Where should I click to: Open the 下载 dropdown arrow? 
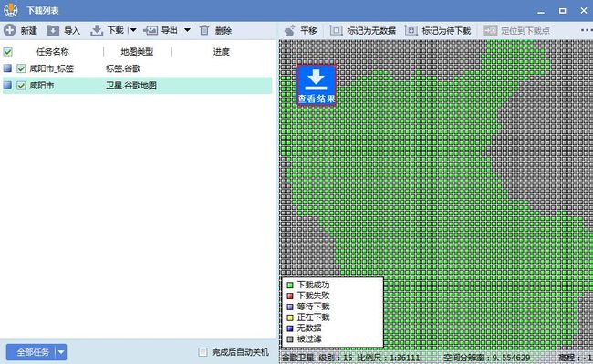click(x=133, y=30)
